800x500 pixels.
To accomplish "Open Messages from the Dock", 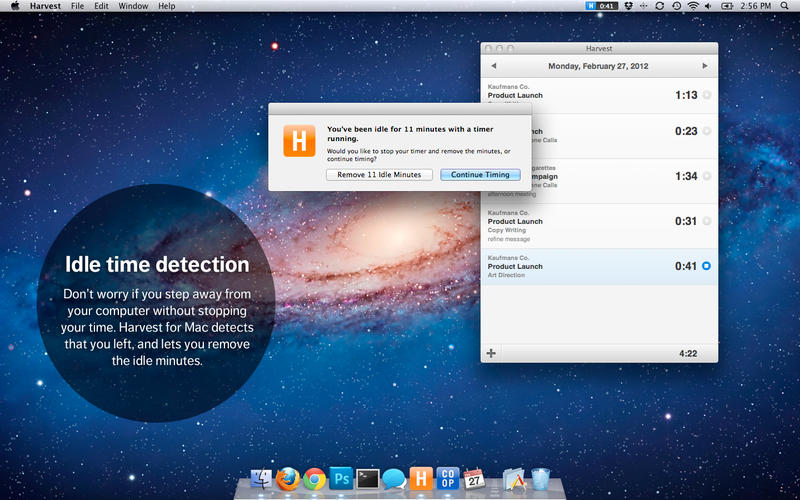I will [394, 479].
